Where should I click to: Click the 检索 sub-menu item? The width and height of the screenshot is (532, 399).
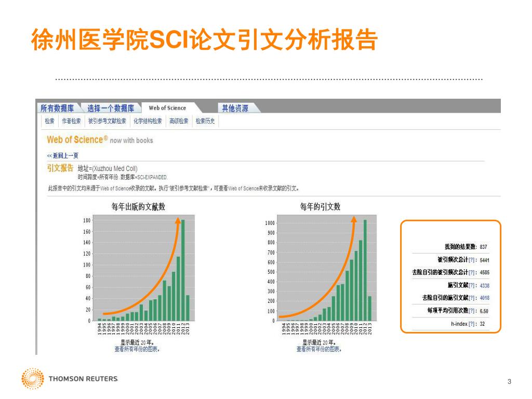click(x=49, y=121)
